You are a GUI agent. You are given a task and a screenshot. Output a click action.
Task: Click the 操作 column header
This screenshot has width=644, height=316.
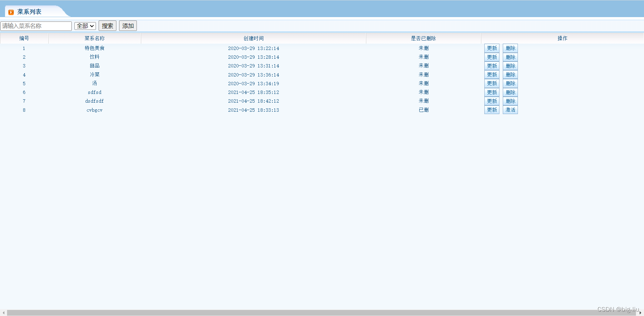click(x=562, y=38)
